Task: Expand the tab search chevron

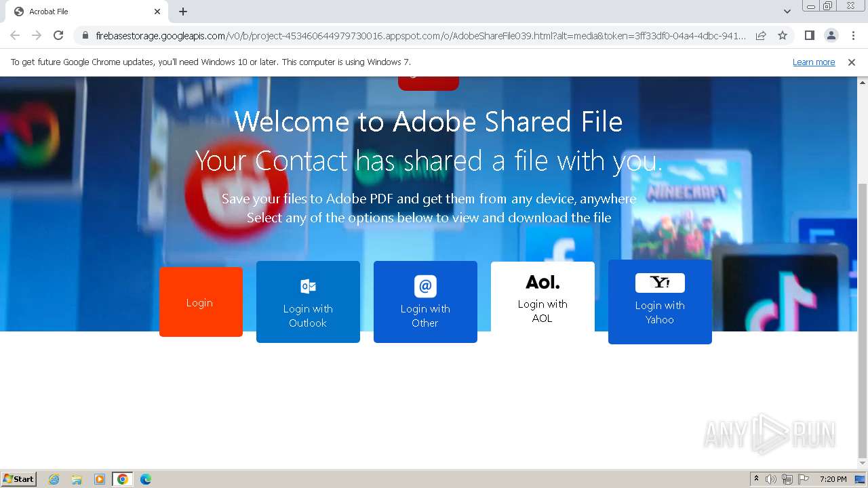Action: (x=787, y=12)
